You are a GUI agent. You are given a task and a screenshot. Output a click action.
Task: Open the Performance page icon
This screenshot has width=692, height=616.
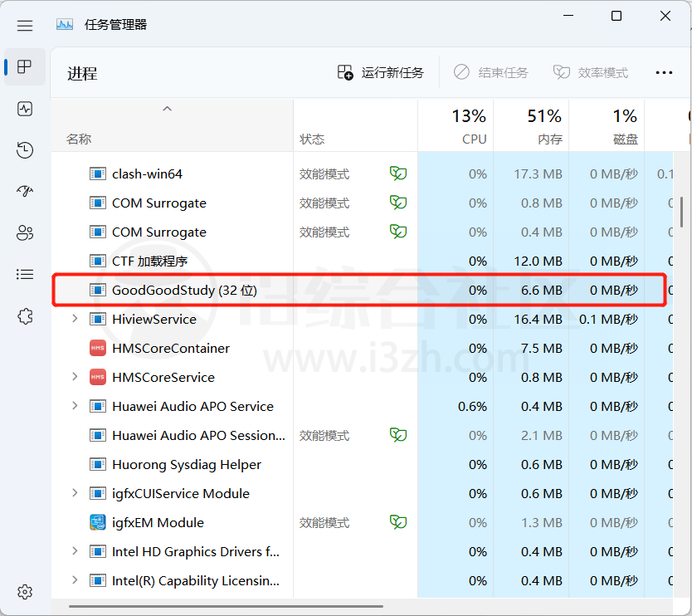[25, 109]
